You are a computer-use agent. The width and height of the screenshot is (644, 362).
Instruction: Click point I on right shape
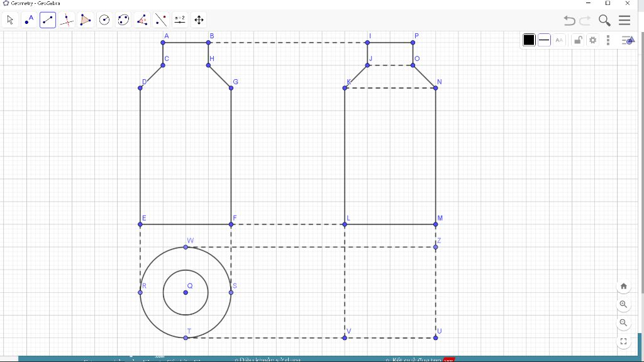pyautogui.click(x=367, y=42)
